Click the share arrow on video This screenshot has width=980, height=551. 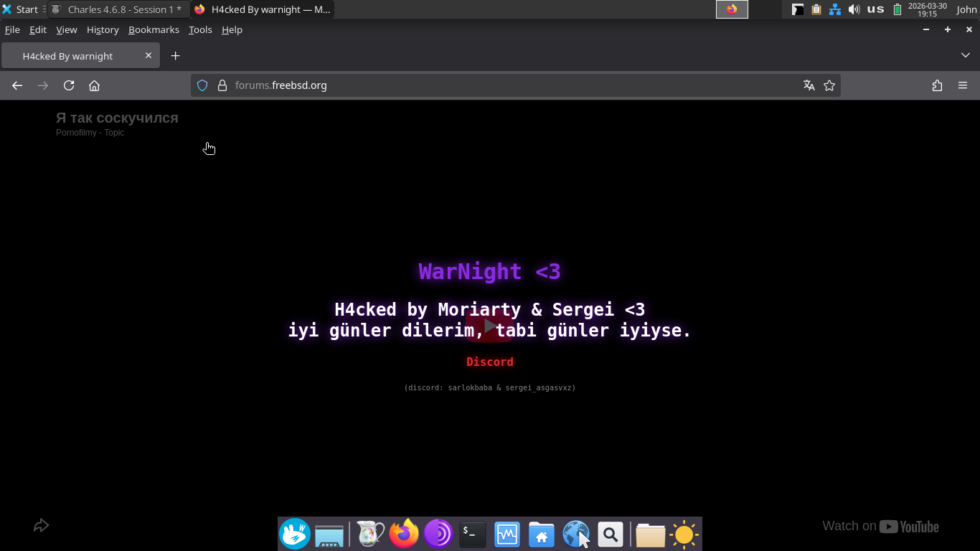click(x=41, y=526)
